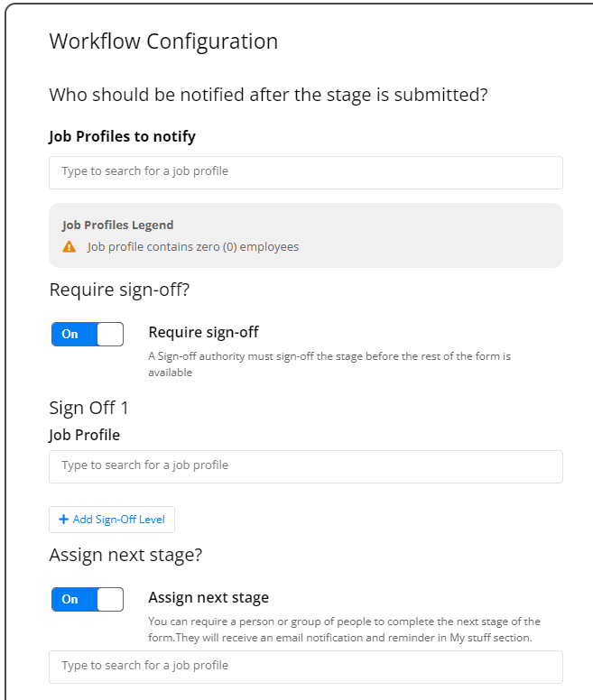Screen dimensions: 593x700
Task: Click the email notification reminder description text
Action: 344,630
